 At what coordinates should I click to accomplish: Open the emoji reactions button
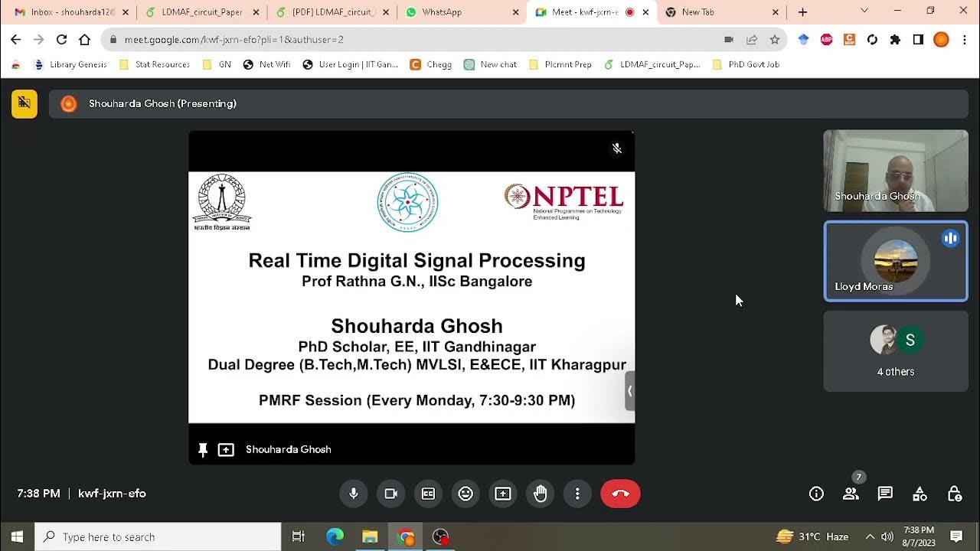pos(465,494)
